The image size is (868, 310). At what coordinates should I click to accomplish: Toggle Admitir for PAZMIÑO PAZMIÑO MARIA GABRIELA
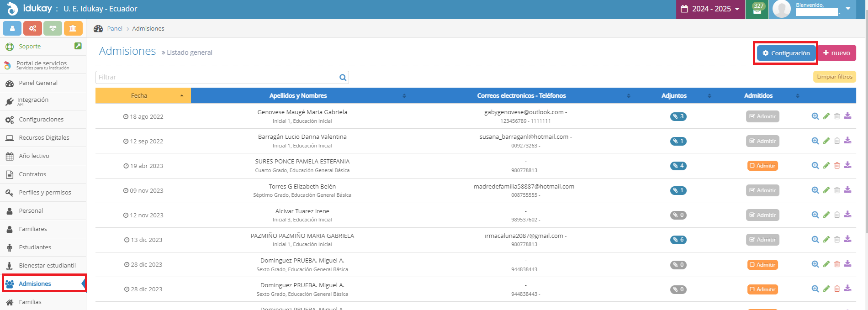click(x=762, y=240)
